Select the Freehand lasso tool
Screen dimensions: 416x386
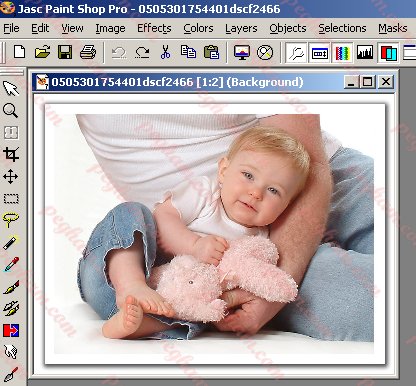11,220
